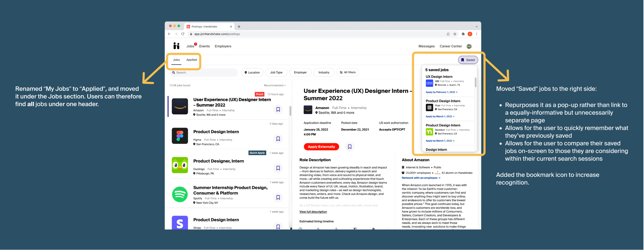Open the Location filter

(252, 72)
